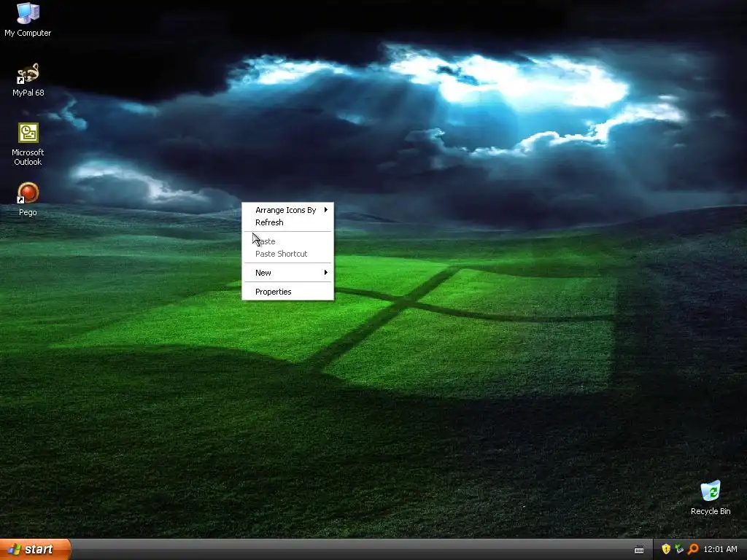Click the greyed-out Paste menu entry
Screen dimensions: 747x560
click(x=287, y=241)
